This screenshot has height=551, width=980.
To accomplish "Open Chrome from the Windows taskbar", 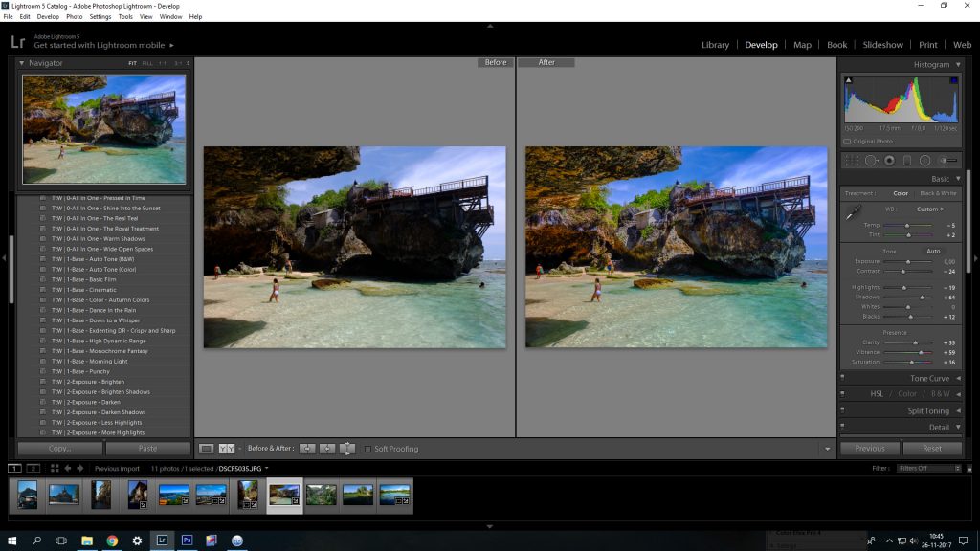I will (112, 540).
